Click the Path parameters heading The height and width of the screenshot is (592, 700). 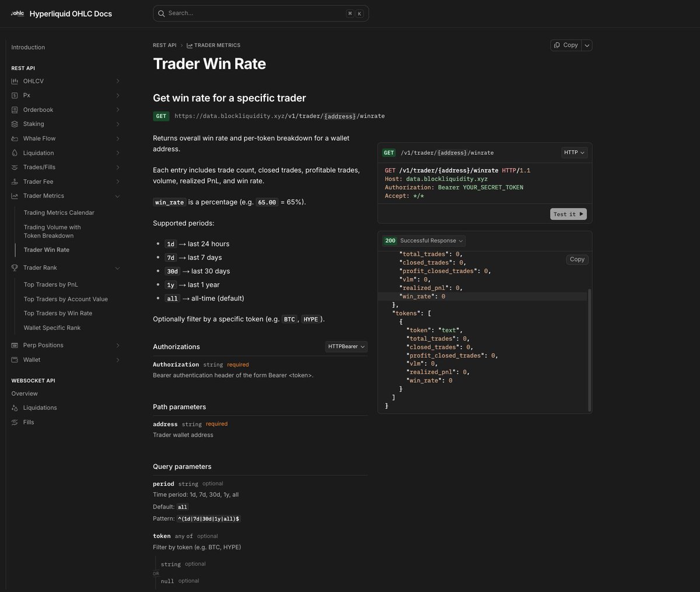click(x=179, y=407)
